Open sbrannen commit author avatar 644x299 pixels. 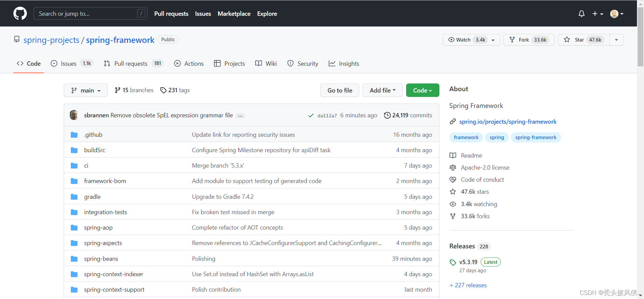click(74, 115)
